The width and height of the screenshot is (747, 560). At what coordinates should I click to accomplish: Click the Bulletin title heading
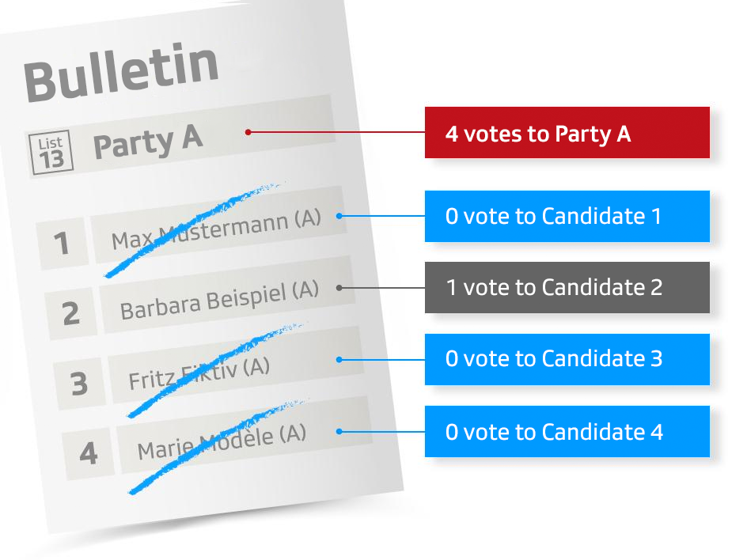pos(121,73)
